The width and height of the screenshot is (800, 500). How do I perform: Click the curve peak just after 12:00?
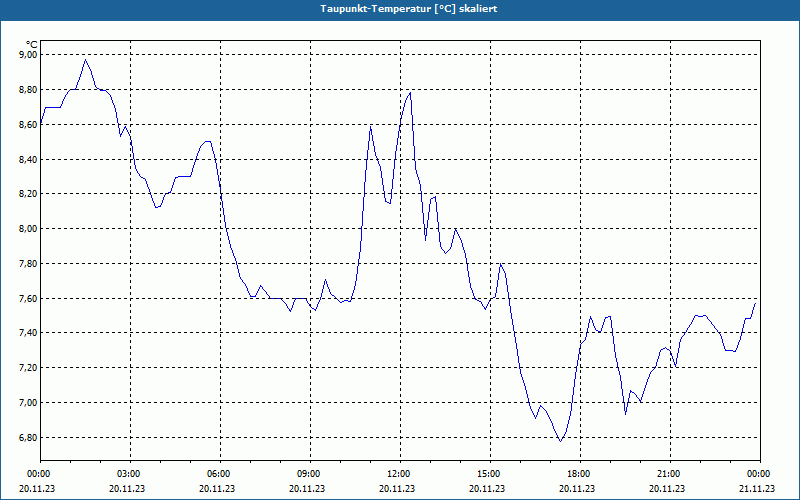point(410,92)
